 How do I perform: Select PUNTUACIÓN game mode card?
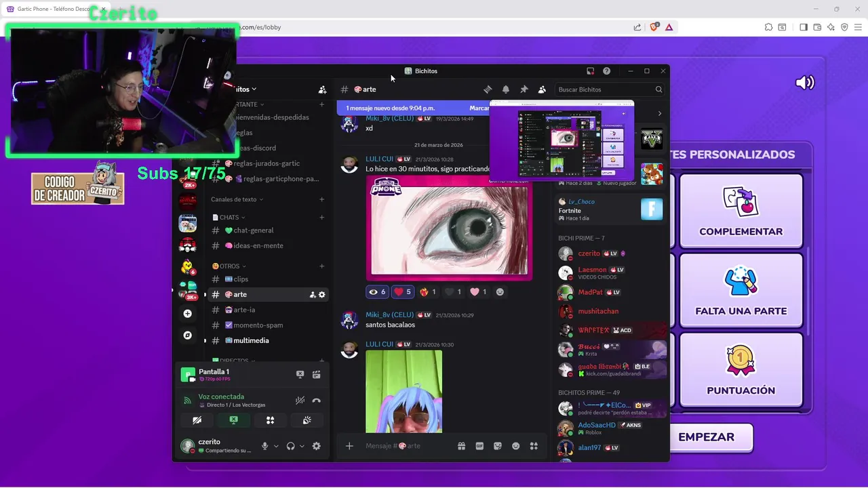pos(741,369)
